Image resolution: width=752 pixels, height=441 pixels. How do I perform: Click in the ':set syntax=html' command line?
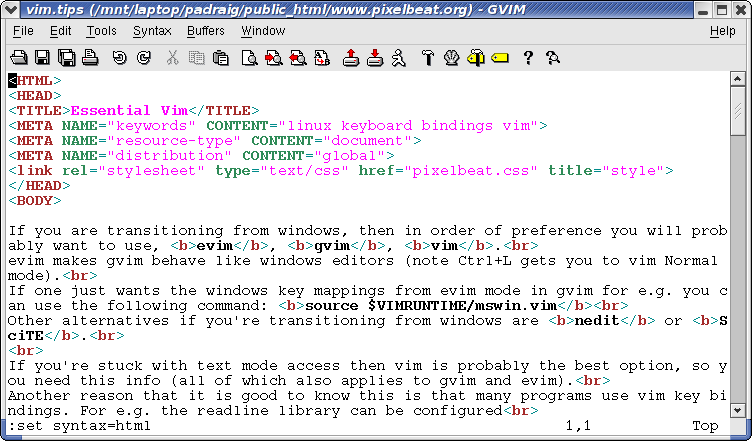79,426
